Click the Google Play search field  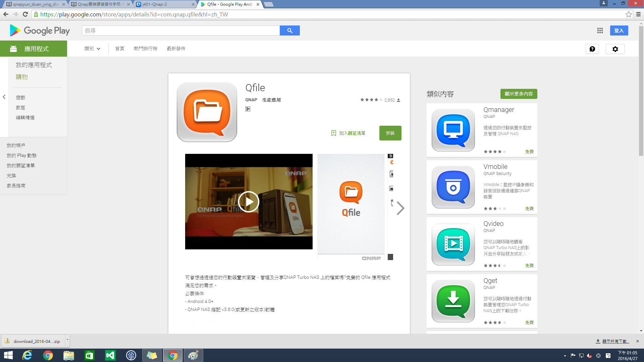pyautogui.click(x=180, y=31)
